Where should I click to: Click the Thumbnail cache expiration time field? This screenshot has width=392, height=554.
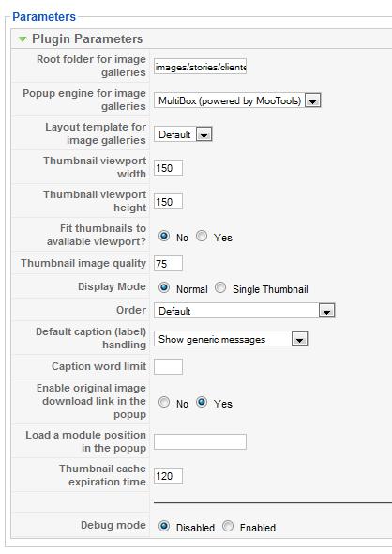(x=168, y=476)
